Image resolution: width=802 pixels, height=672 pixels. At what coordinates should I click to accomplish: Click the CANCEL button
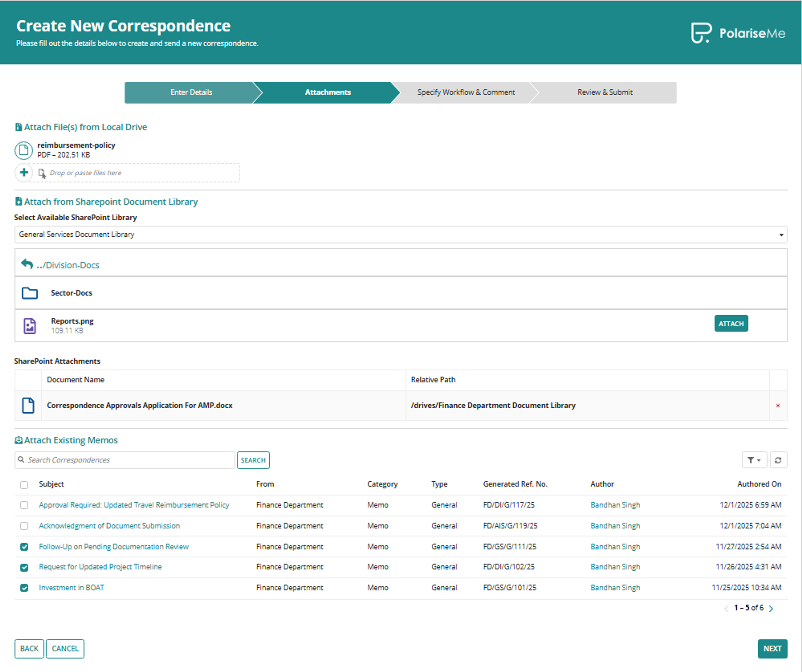[x=65, y=649]
